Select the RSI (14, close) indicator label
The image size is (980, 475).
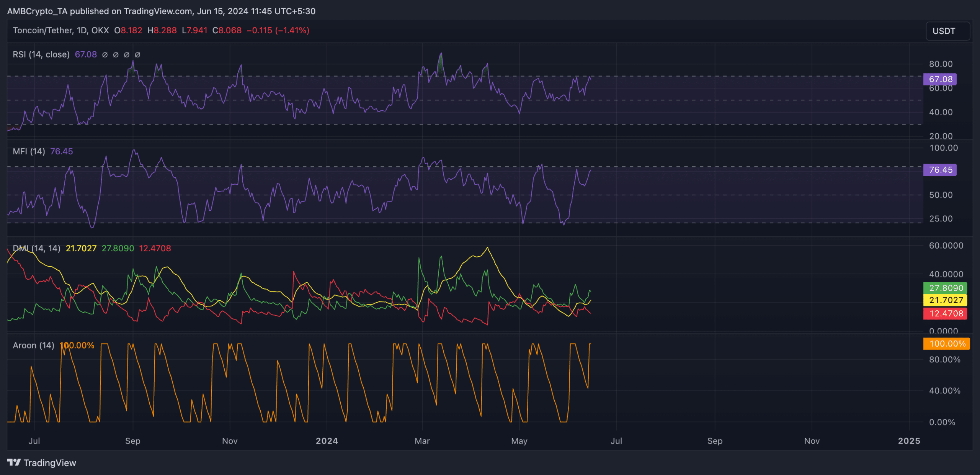(x=41, y=54)
